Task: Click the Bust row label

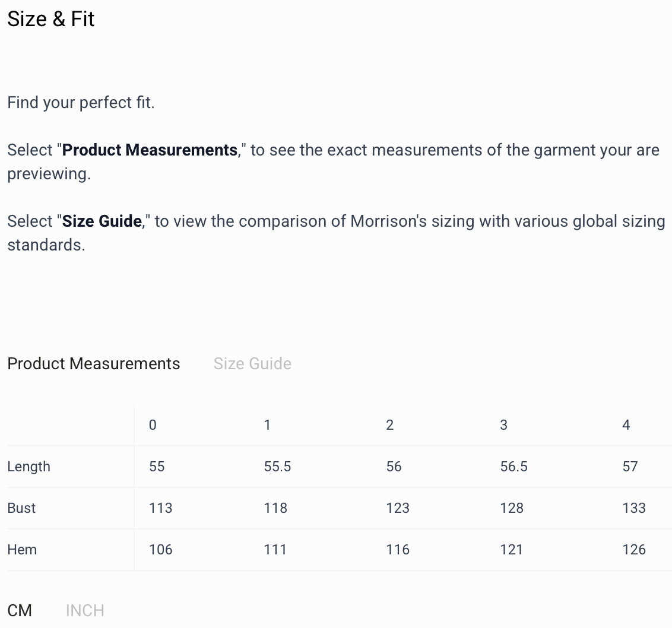Action: [21, 508]
